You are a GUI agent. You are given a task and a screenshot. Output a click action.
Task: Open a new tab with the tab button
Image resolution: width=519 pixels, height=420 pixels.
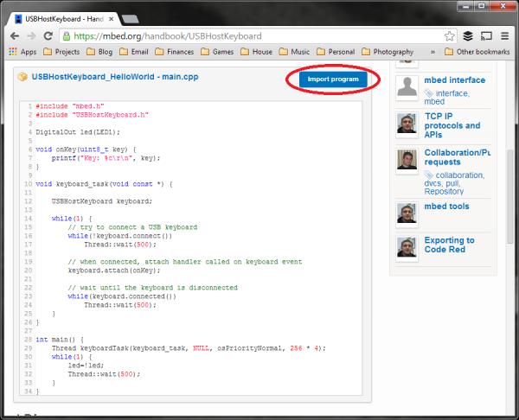click(131, 19)
